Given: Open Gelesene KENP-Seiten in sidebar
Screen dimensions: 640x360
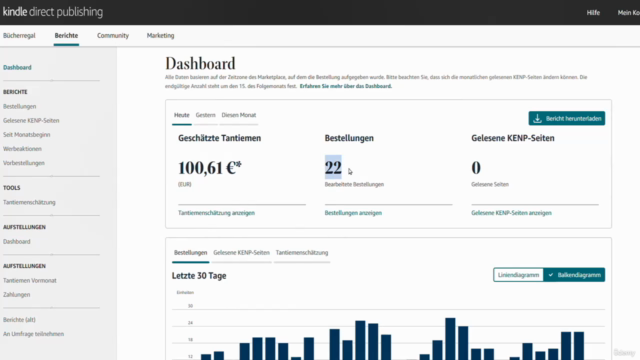Looking at the screenshot, I should click(31, 120).
